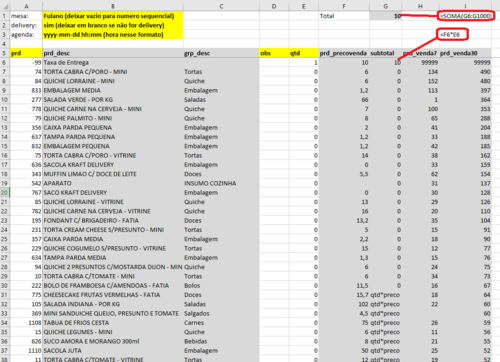Select 'CAIXA PARDA PEQUENA' cell
The image size is (500, 362).
[113, 128]
